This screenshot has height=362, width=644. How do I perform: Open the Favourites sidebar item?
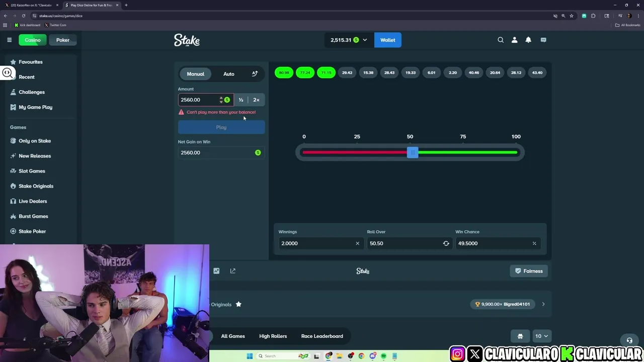tap(40, 62)
